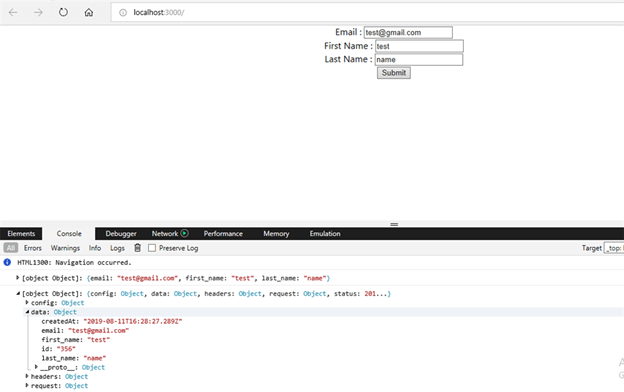
Task: Click the site info icon in address bar
Action: click(123, 13)
